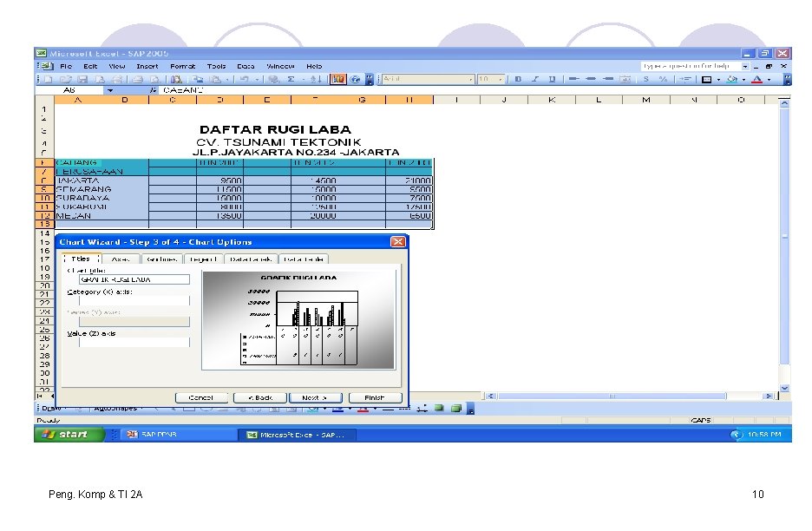Open the Arial font name dropdown
Viewport: 812px width, 531px height.
point(471,79)
